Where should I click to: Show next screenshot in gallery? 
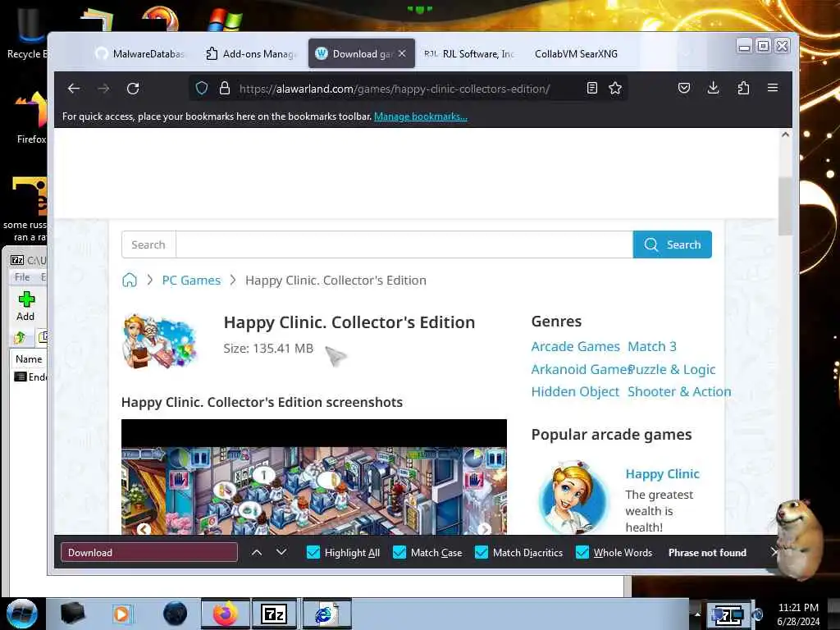(x=484, y=529)
